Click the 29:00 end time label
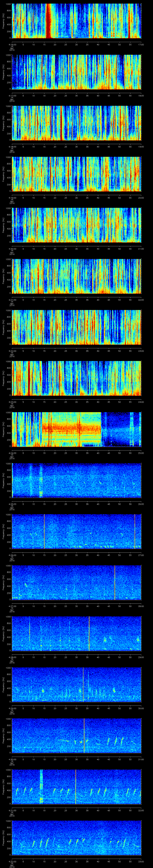The image size is (153, 868). (141, 657)
